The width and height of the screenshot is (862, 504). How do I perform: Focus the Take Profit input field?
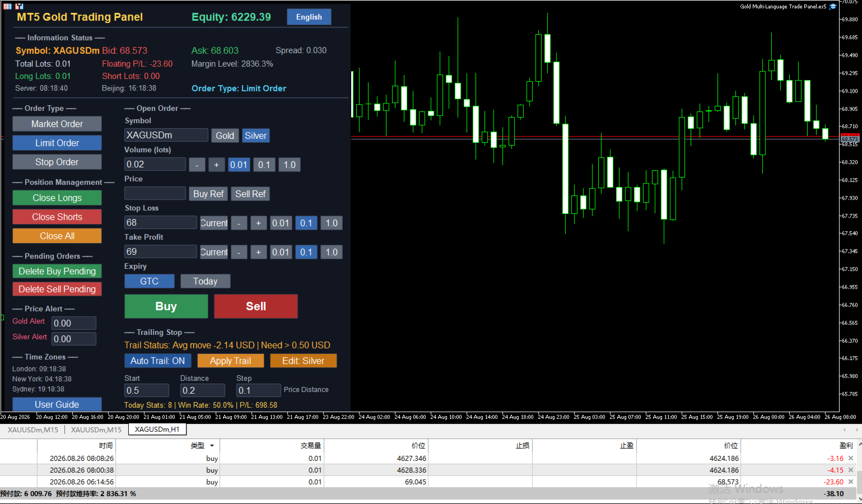161,251
